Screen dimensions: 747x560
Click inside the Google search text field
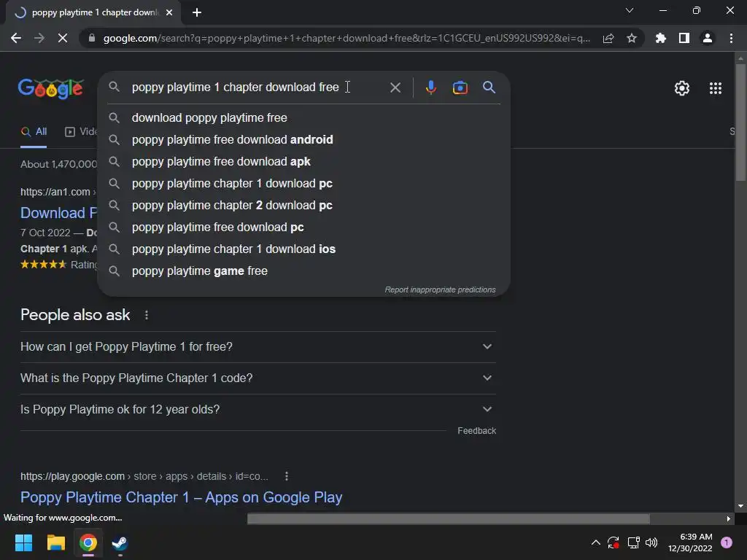(x=258, y=87)
